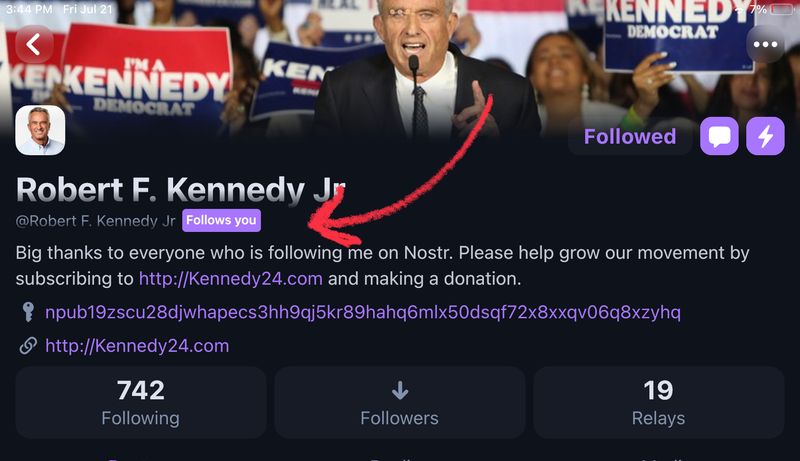800x461 pixels.
Task: Tap the chain link icon beside website
Action: point(28,346)
